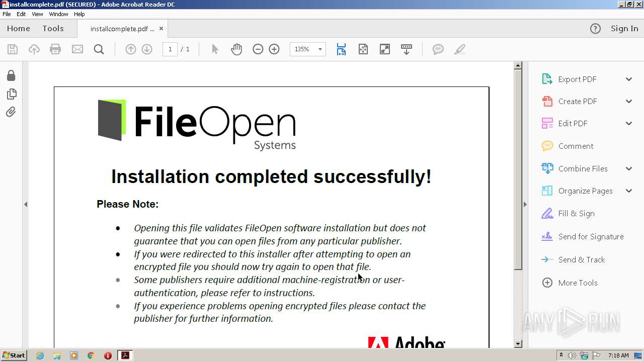Image resolution: width=644 pixels, height=362 pixels.
Task: Click the upload to cloud icon
Action: pos(34,49)
